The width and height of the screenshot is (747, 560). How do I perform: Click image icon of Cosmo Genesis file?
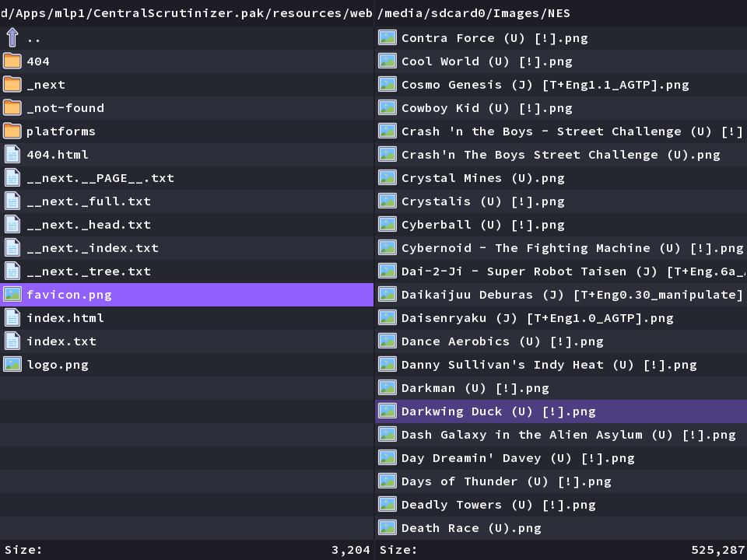[x=388, y=84]
